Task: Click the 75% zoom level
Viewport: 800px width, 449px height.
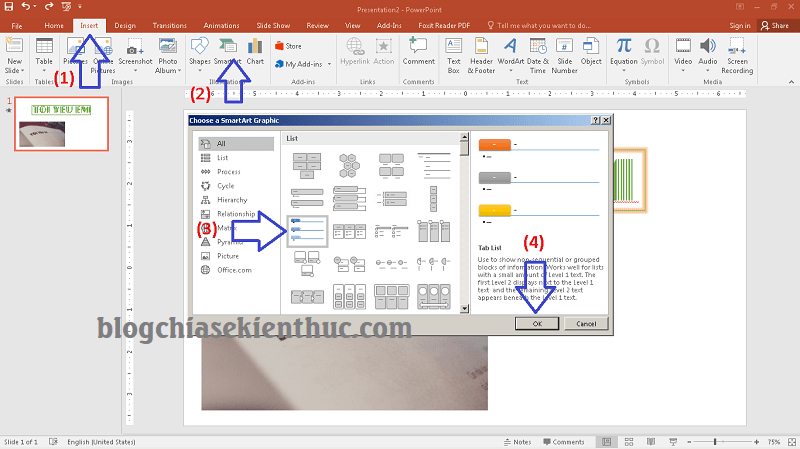Action: pos(774,442)
